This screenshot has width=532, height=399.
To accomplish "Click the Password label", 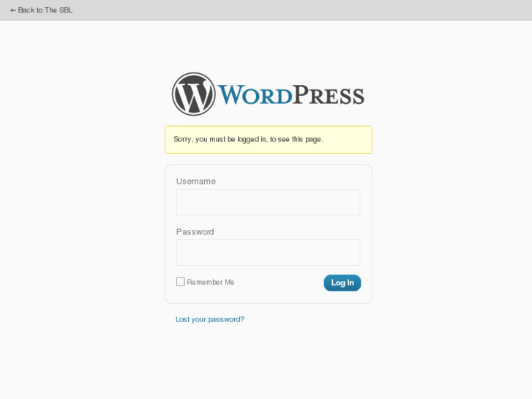I will (x=195, y=232).
